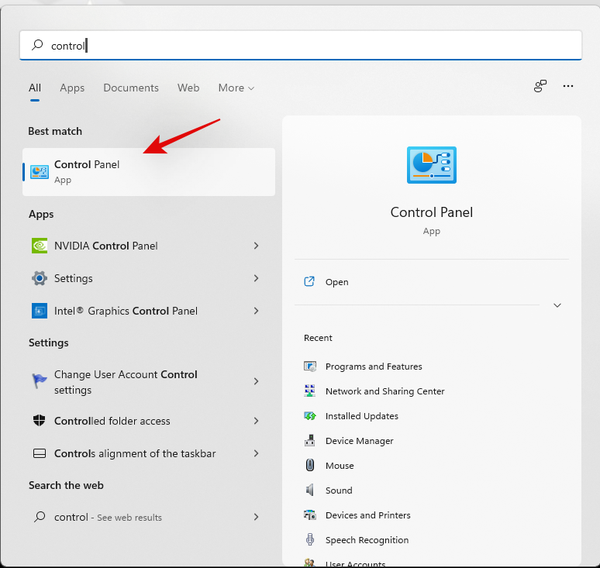Open Devices and Printers from Recent list
The width and height of the screenshot is (600, 568).
pyautogui.click(x=368, y=515)
